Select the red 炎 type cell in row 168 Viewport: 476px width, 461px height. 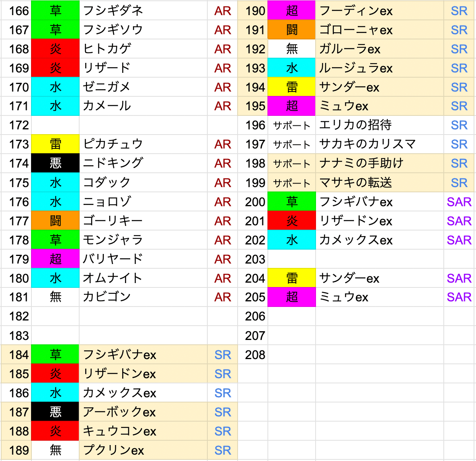pyautogui.click(x=55, y=49)
